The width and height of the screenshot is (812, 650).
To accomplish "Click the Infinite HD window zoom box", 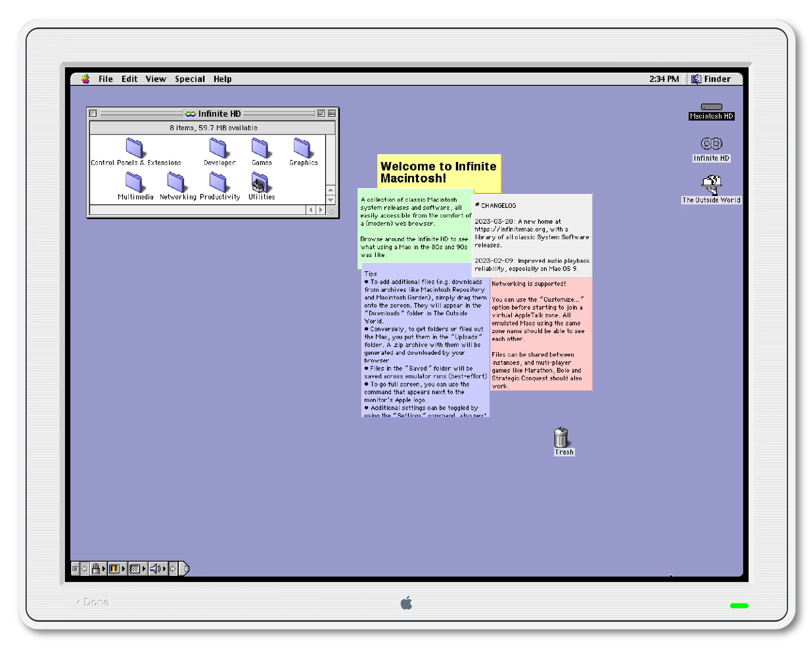I will coord(321,114).
